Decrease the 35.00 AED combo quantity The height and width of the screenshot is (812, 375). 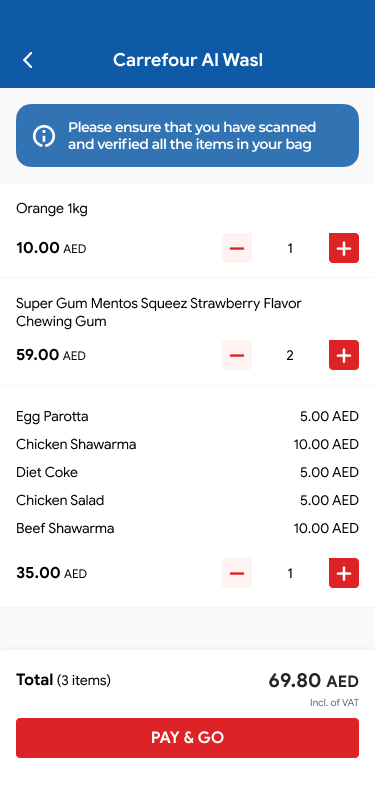[237, 573]
